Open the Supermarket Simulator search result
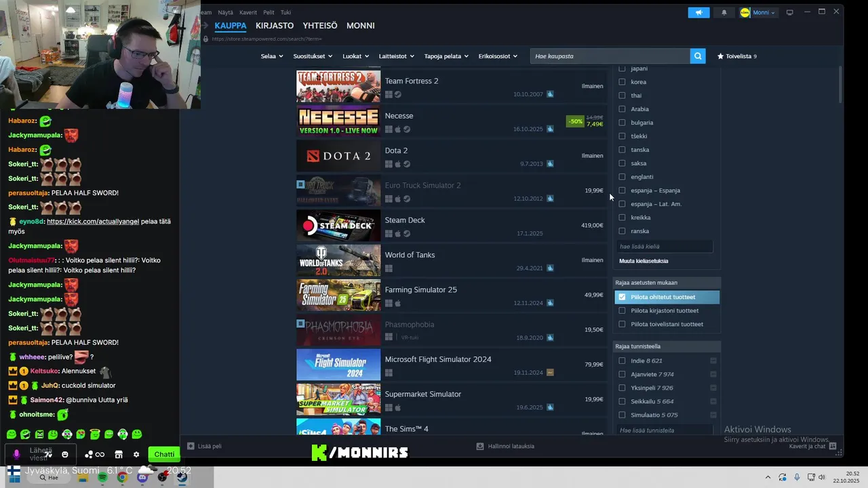Screen dimensions: 868x488 (452, 400)
